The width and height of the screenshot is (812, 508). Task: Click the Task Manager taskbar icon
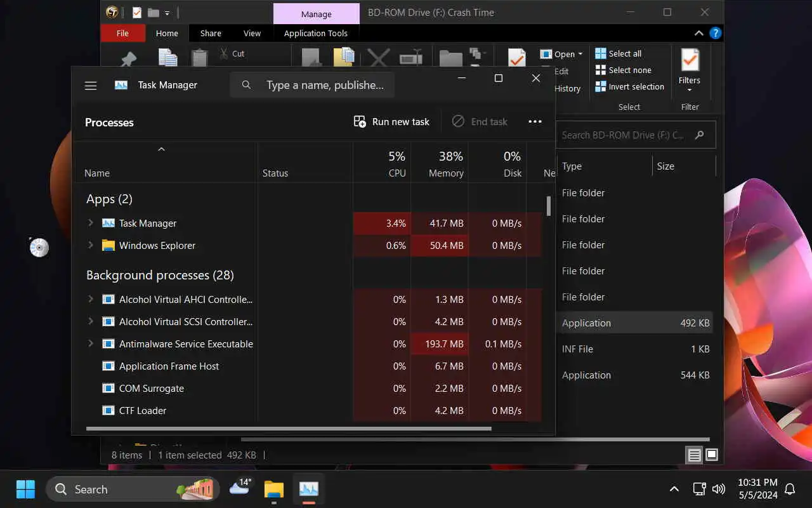click(x=309, y=489)
